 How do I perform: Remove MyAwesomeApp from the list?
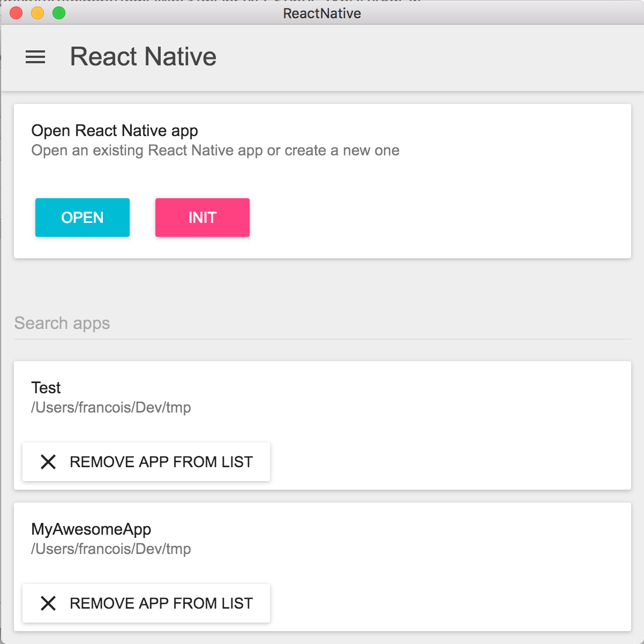pyautogui.click(x=146, y=603)
